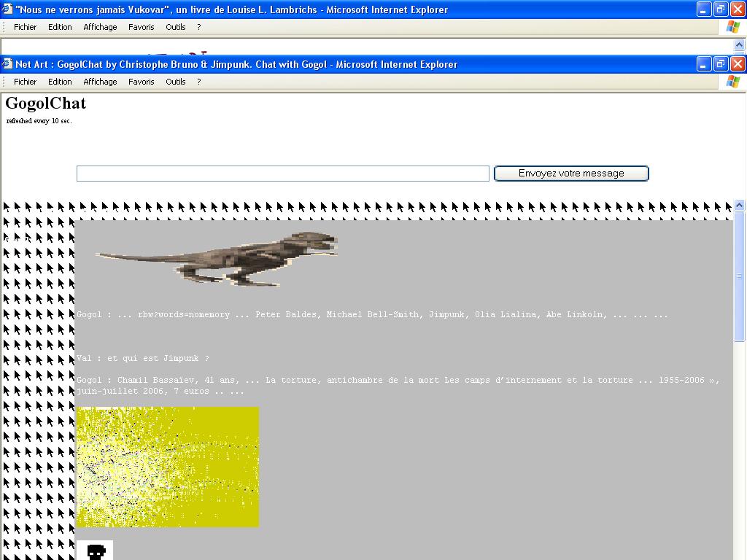Screen dimensions: 747x560
Task: Click the black skull icon in chat
Action: tap(96, 551)
